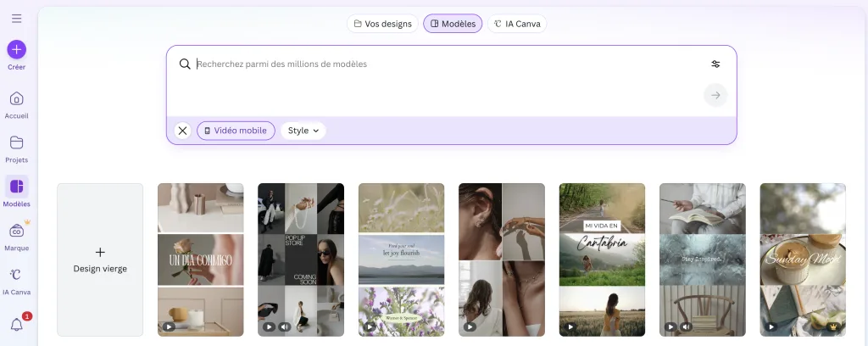Click play icon on Sunday Mood template
This screenshot has height=346, width=868.
click(x=771, y=327)
